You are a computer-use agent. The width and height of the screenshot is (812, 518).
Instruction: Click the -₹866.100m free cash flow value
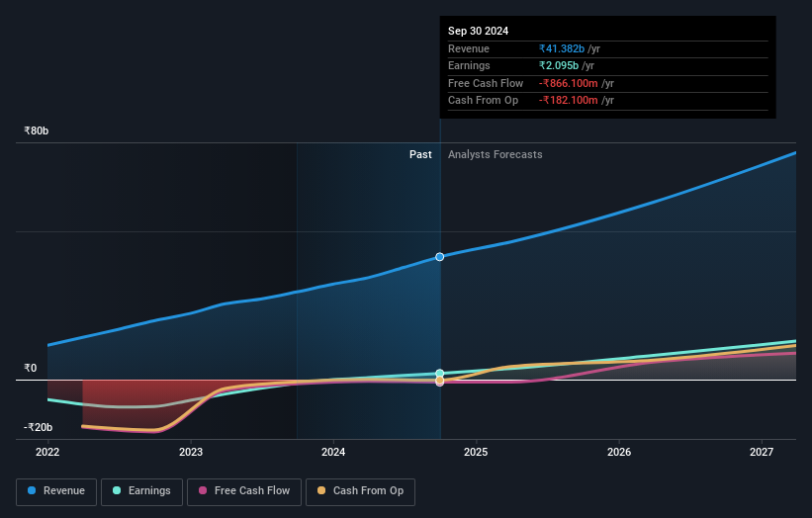tap(568, 83)
